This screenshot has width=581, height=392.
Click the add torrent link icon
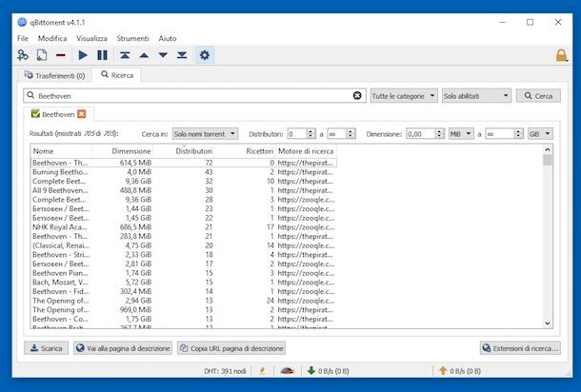point(23,55)
